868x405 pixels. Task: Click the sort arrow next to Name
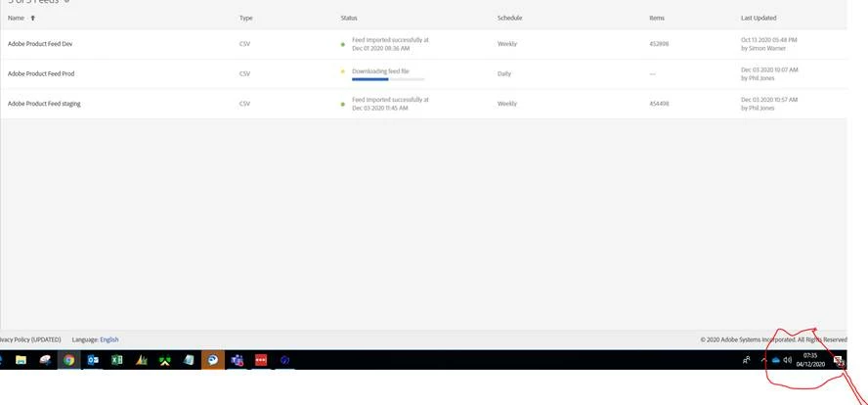point(32,19)
